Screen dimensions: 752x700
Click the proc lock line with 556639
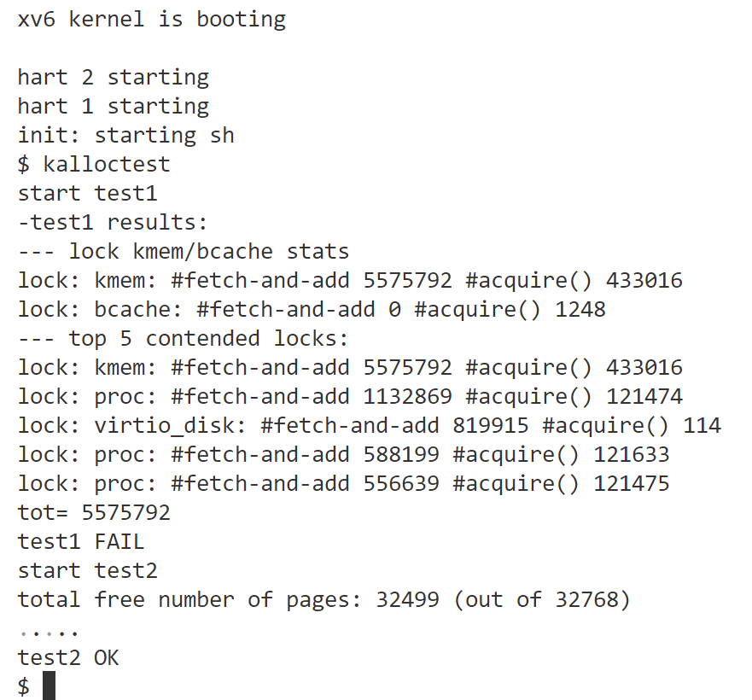click(x=343, y=483)
